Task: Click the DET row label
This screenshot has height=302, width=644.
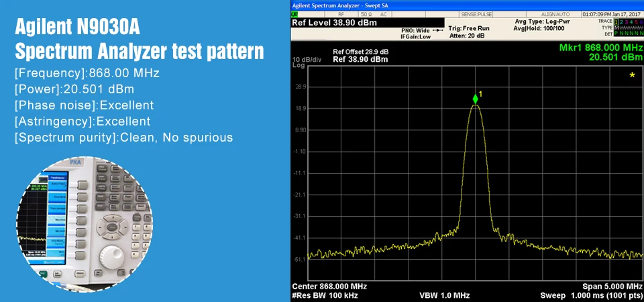Action: click(608, 34)
